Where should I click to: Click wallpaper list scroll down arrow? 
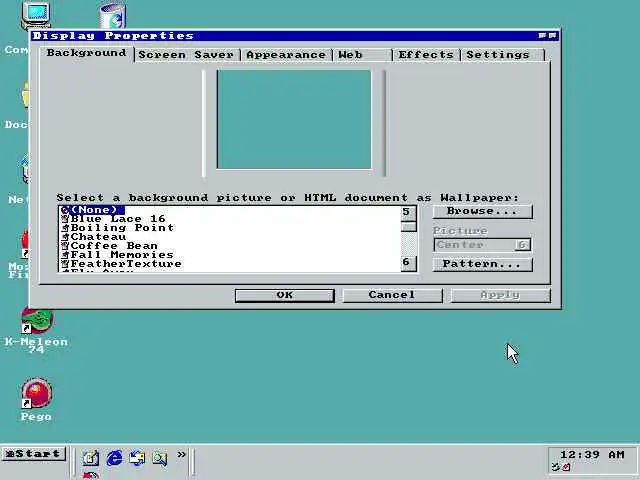coord(409,263)
